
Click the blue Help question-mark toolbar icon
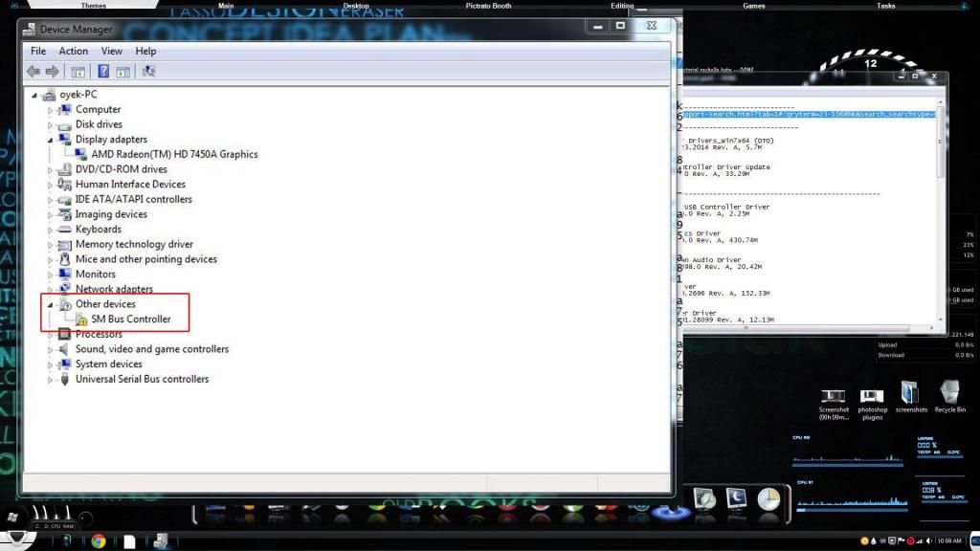(x=103, y=71)
